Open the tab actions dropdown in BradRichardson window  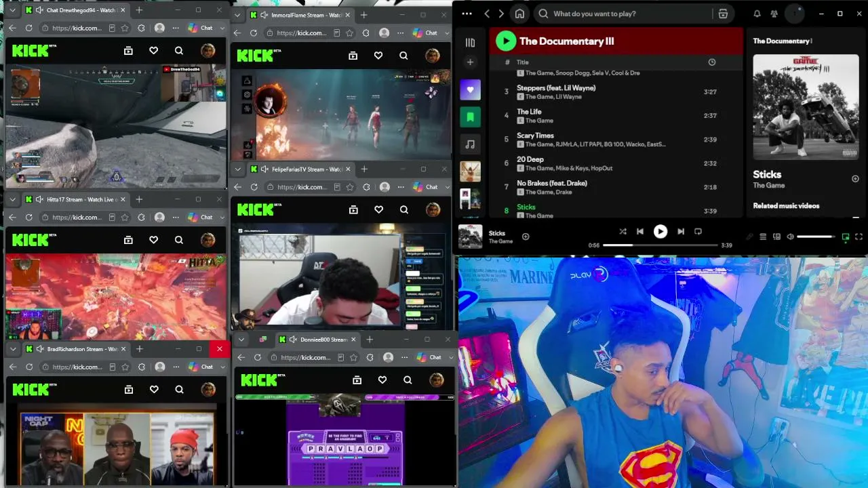coord(12,349)
